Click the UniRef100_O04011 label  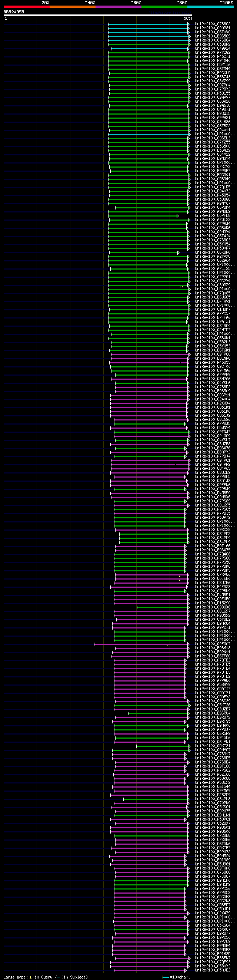click(x=213, y=130)
